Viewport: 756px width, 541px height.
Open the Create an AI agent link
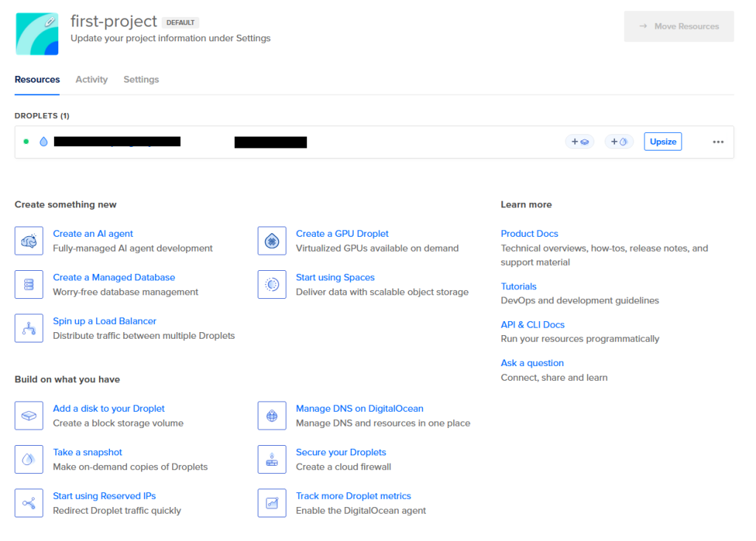93,234
